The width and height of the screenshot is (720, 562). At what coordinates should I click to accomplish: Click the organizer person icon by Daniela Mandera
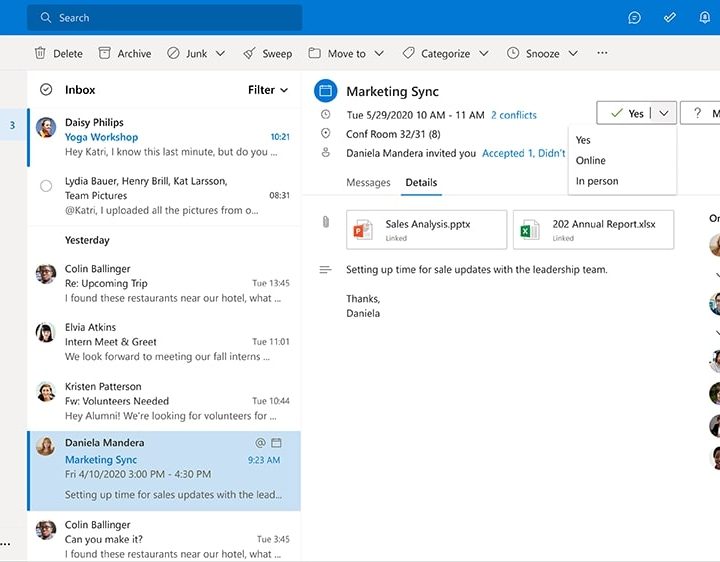(326, 152)
